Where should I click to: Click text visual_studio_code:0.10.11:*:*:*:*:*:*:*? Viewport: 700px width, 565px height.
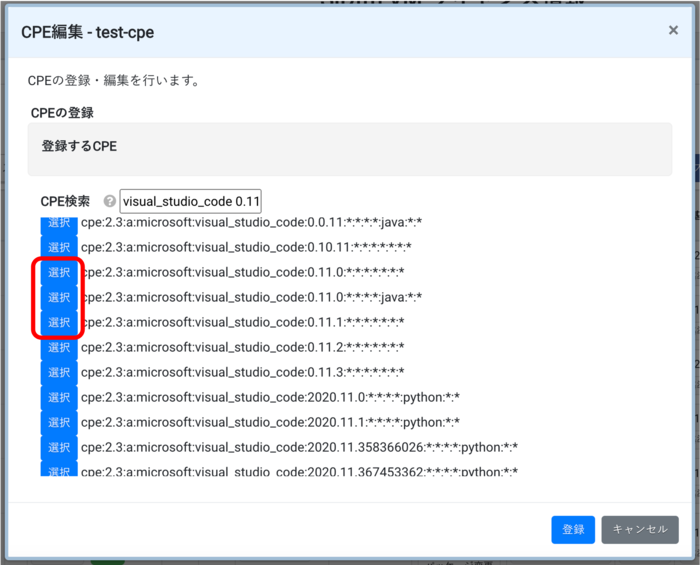[x=246, y=247]
